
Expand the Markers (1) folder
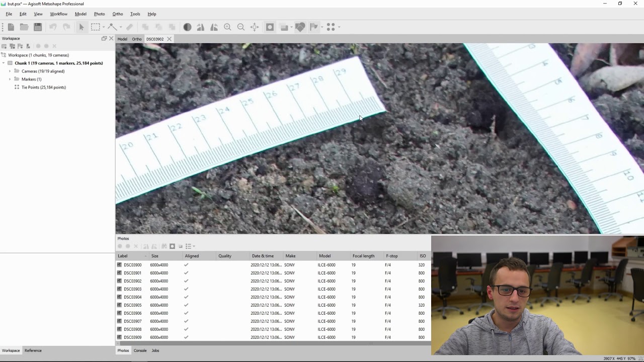pyautogui.click(x=10, y=79)
